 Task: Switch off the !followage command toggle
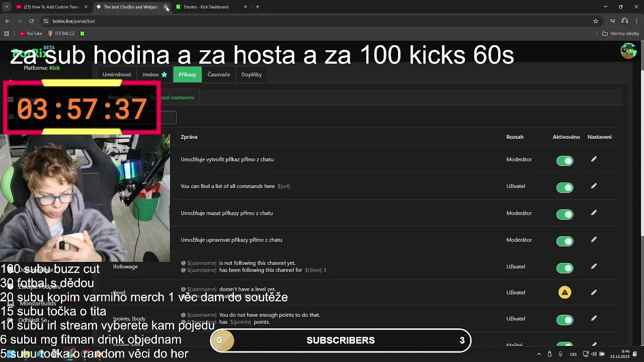click(565, 268)
